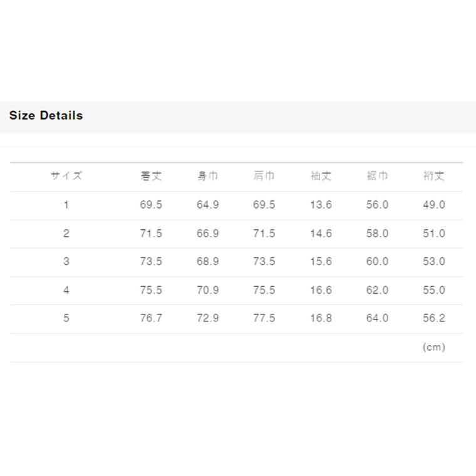Select the 身巾 column header
The height and width of the screenshot is (476, 476).
point(207,176)
